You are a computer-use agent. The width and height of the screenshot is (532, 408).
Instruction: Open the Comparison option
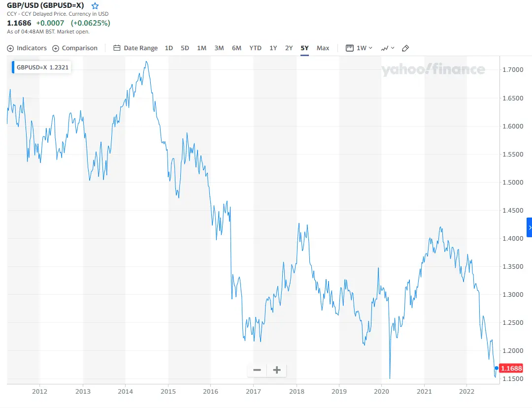click(75, 48)
